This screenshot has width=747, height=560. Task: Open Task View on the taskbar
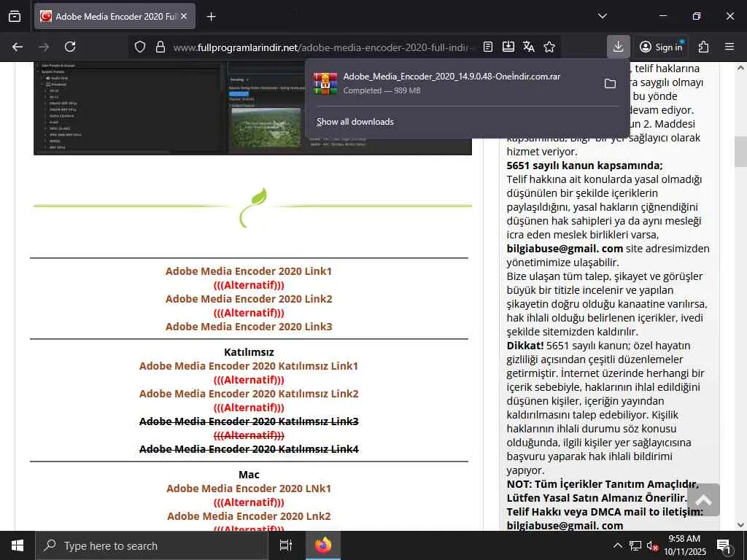coord(286,545)
